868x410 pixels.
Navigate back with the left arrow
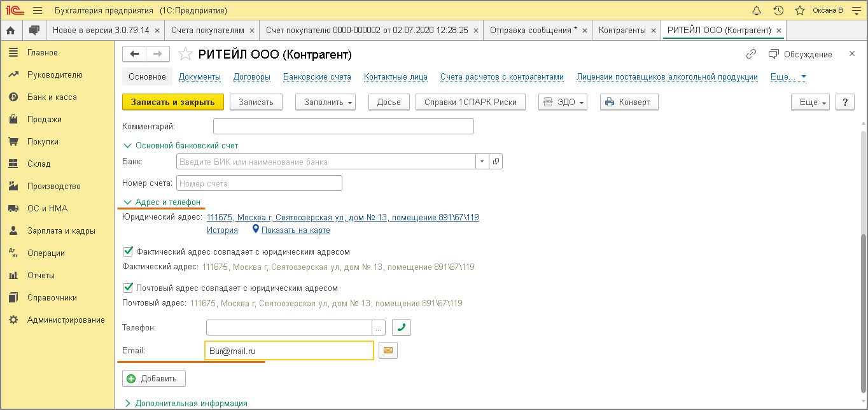(134, 54)
